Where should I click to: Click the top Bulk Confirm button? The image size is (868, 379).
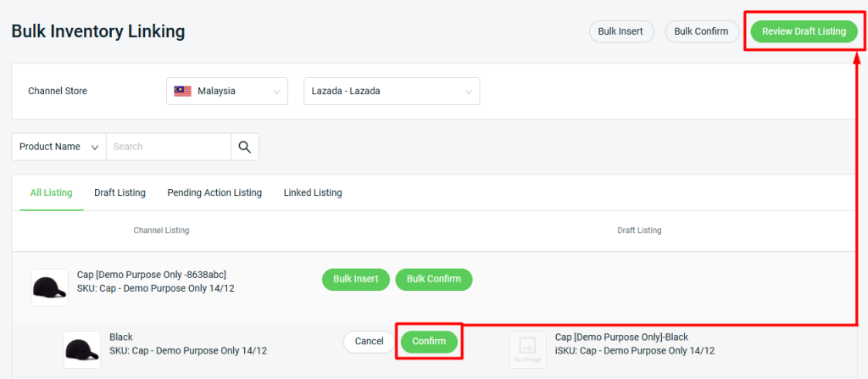702,31
